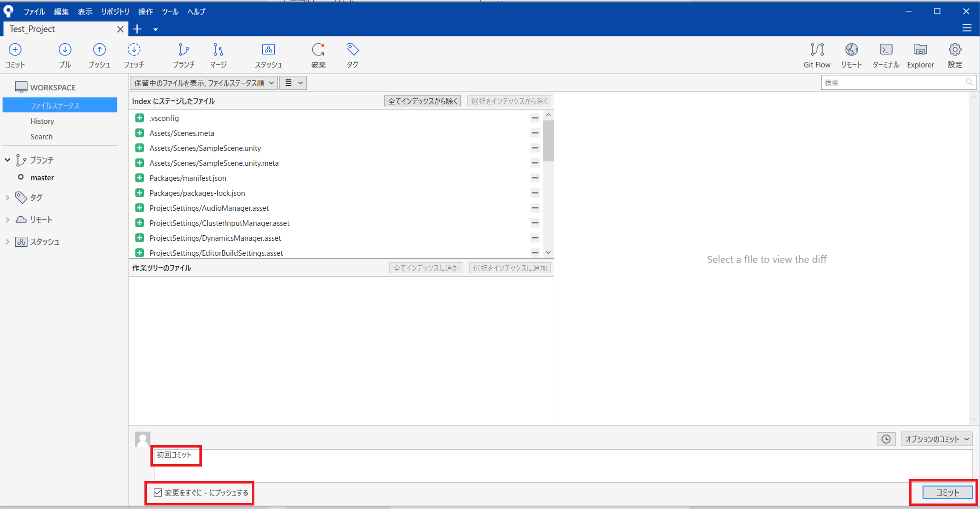Click the スタッシュ toolbar icon
This screenshot has height=509, width=980.
point(268,55)
